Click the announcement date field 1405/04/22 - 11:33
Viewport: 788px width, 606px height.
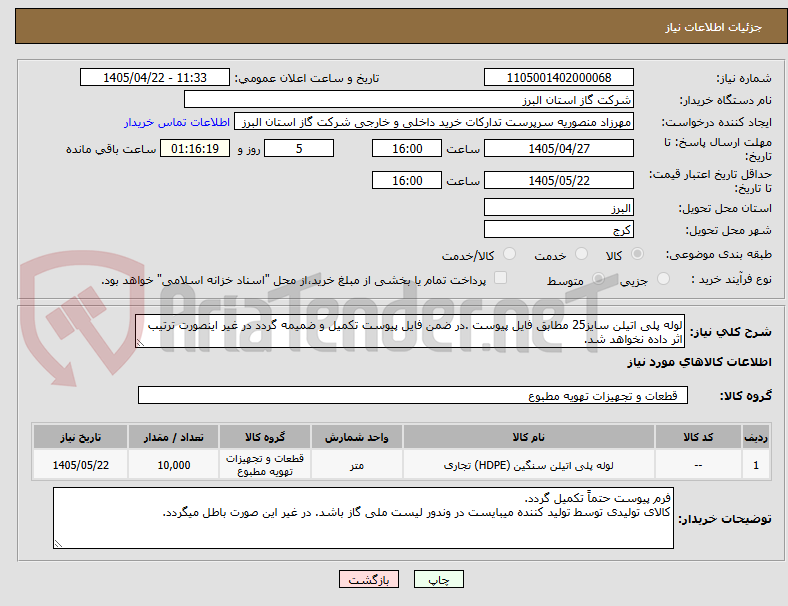[155, 77]
